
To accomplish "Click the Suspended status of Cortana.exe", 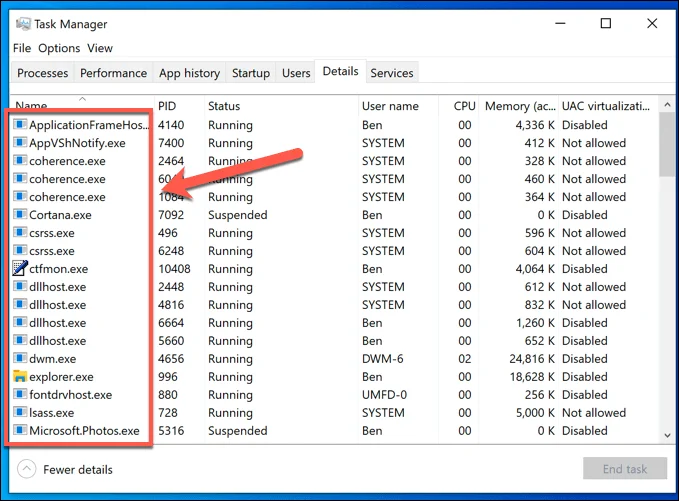I will [237, 215].
